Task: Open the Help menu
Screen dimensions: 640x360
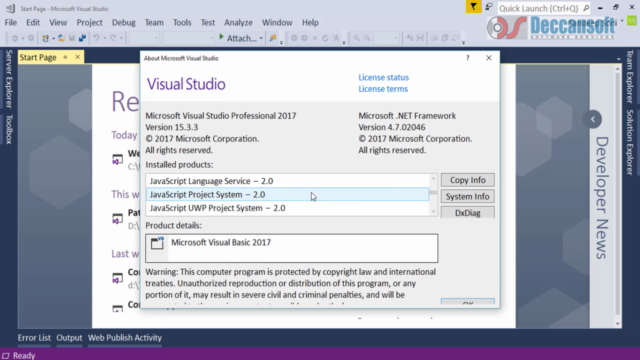Action: click(x=310, y=22)
